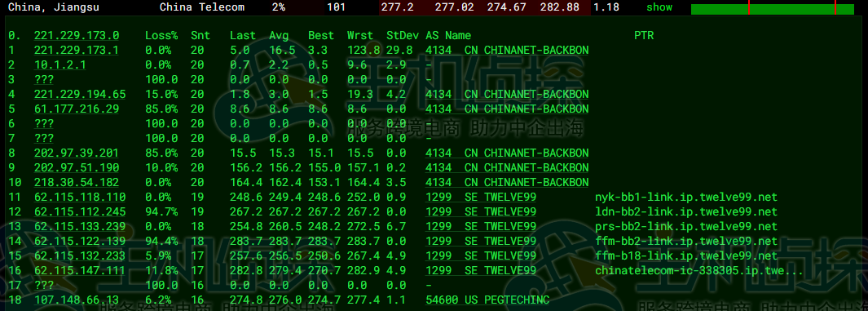
Task: Select hop 13 IP 62.115.133.239
Action: (x=80, y=226)
